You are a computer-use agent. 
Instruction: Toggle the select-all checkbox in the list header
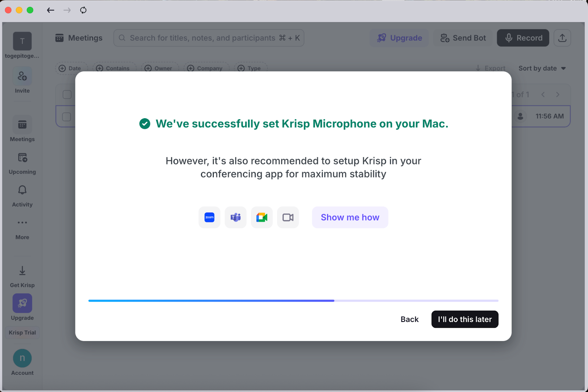pos(67,94)
